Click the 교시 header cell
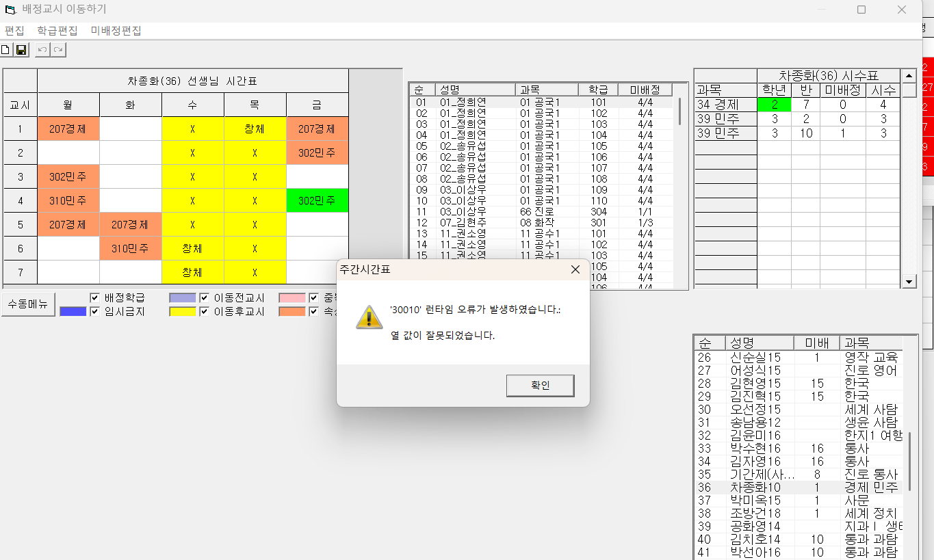The image size is (934, 560). point(20,105)
